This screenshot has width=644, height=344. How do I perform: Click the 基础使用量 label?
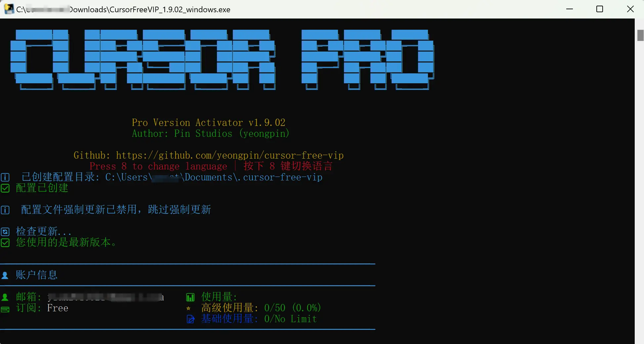pos(230,319)
